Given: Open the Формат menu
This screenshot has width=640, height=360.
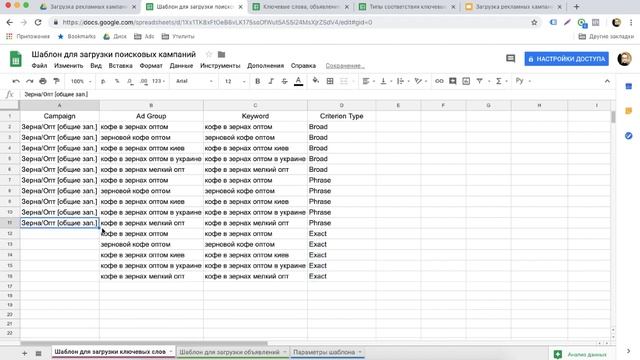Looking at the screenshot, I should tap(151, 66).
